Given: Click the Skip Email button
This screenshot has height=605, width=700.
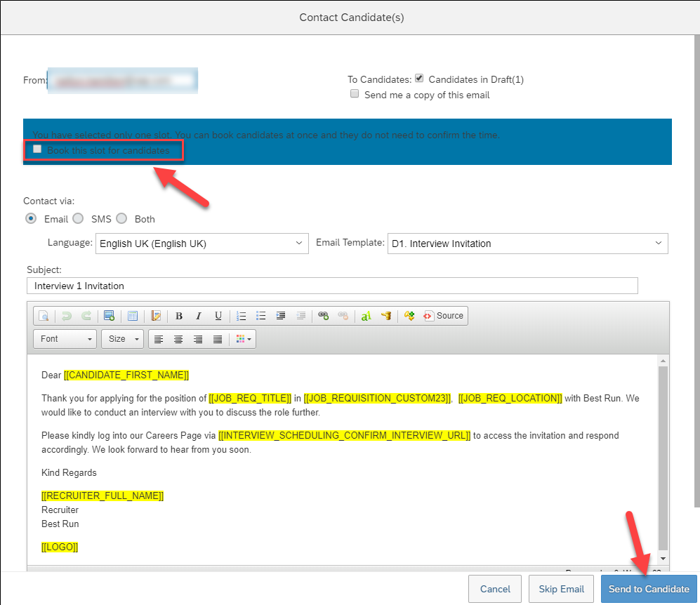Looking at the screenshot, I should [x=561, y=589].
